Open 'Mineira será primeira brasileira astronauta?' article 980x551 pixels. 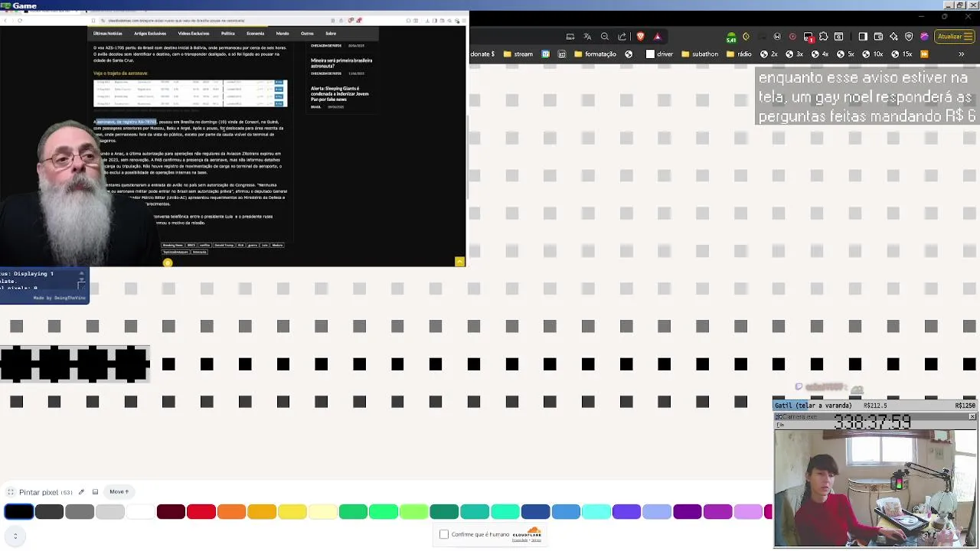(341, 63)
